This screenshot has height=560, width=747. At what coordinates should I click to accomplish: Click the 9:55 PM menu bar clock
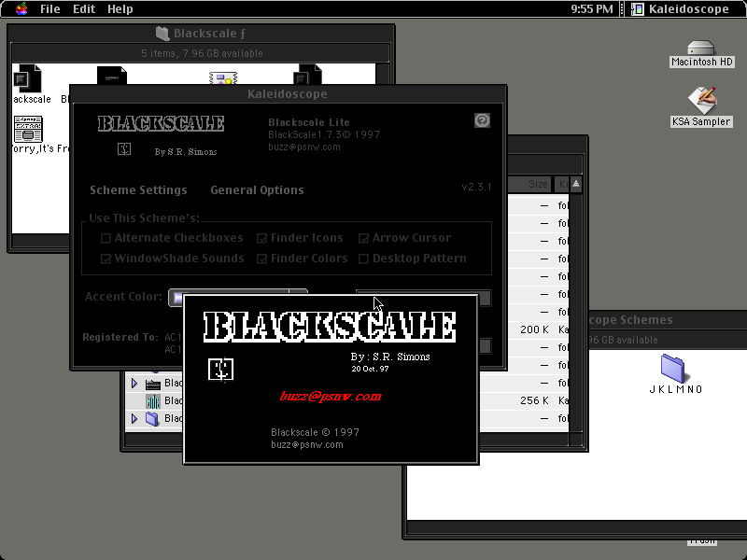(x=592, y=8)
